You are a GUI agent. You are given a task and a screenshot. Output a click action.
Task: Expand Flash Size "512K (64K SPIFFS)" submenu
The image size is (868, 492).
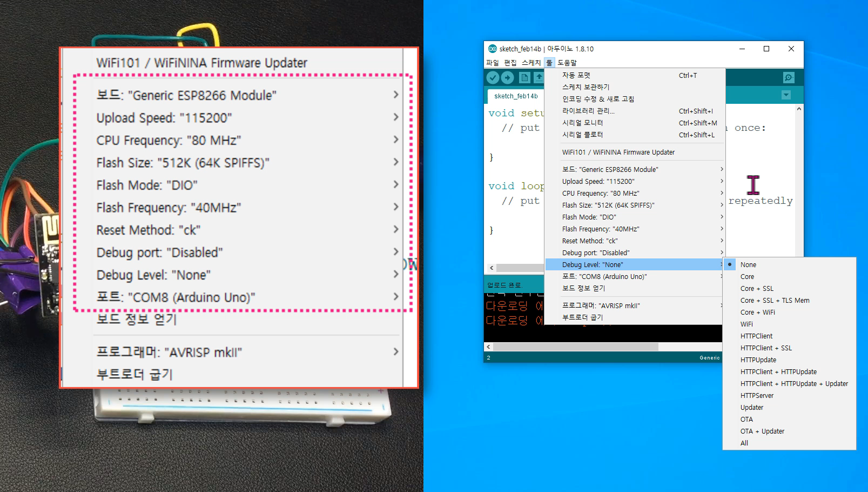point(635,205)
